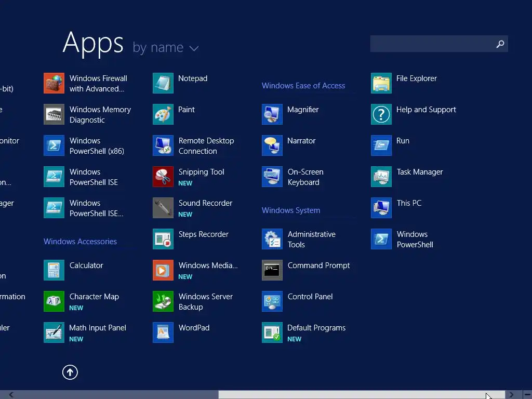The image size is (532, 399).
Task: Click the up arrow to return to Start
Action: pyautogui.click(x=70, y=372)
